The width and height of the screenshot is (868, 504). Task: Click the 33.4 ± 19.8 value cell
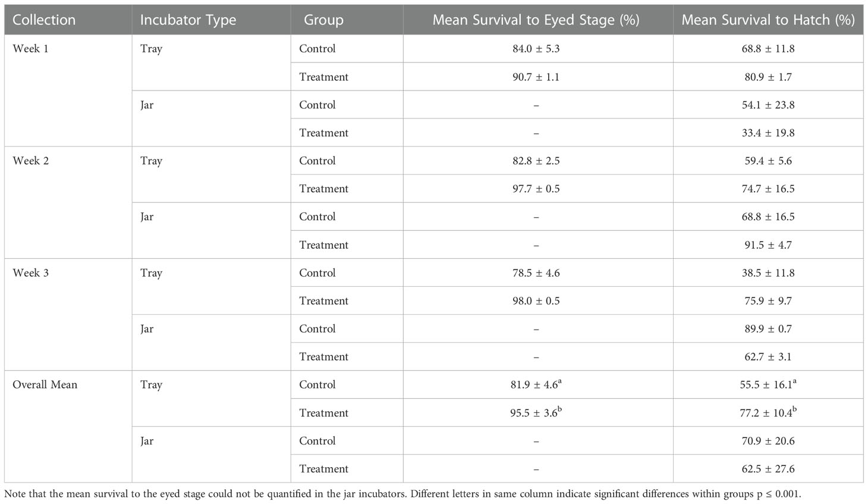(x=768, y=133)
